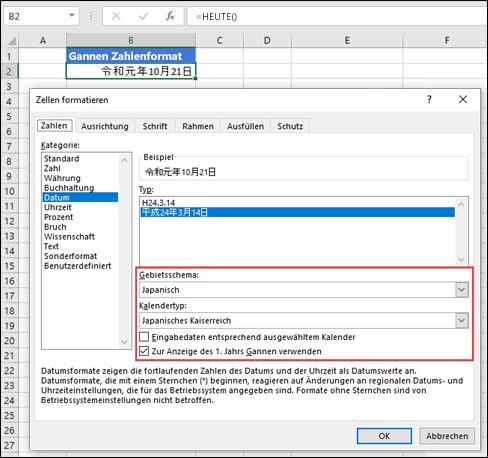Select Uhrzeit in the Kategorie list
Screen dimensions: 488x458
coord(58,207)
